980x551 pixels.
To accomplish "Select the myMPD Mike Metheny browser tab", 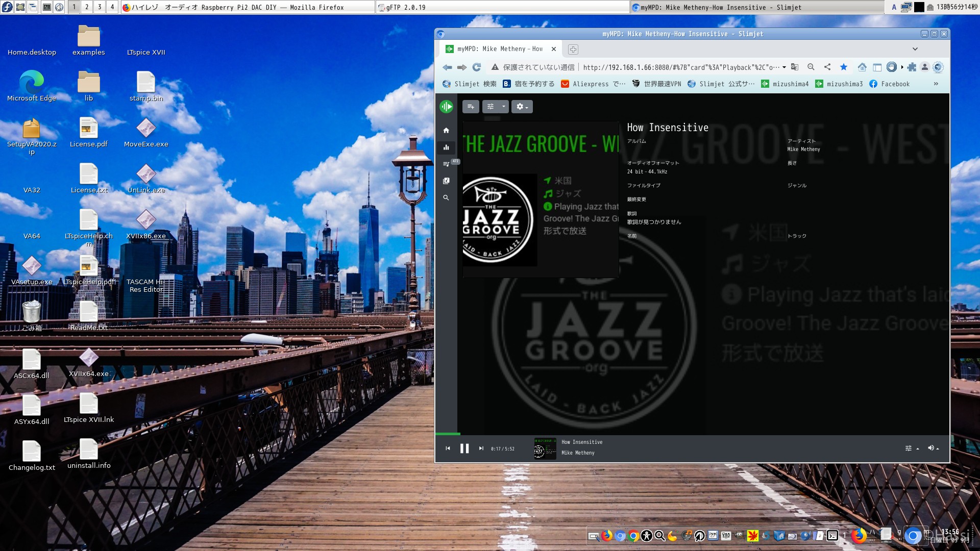I will pos(500,49).
